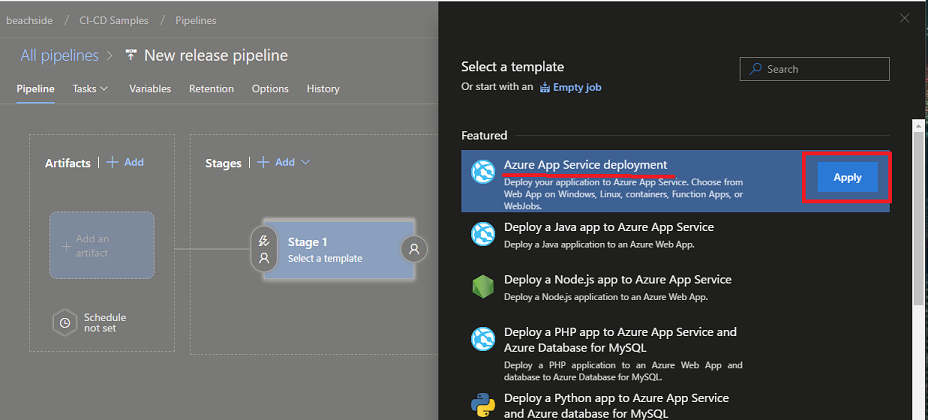Click the Azure App Service deployment icon
The image size is (928, 420).
tap(483, 172)
